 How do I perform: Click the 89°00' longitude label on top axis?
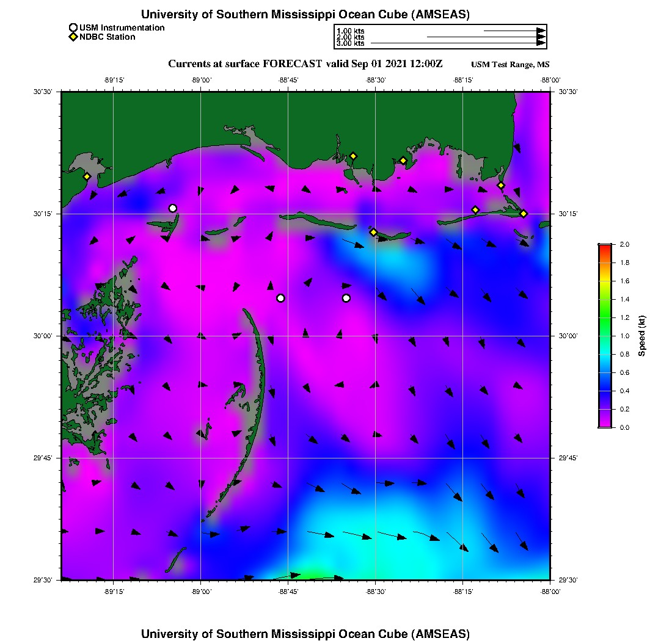[201, 79]
